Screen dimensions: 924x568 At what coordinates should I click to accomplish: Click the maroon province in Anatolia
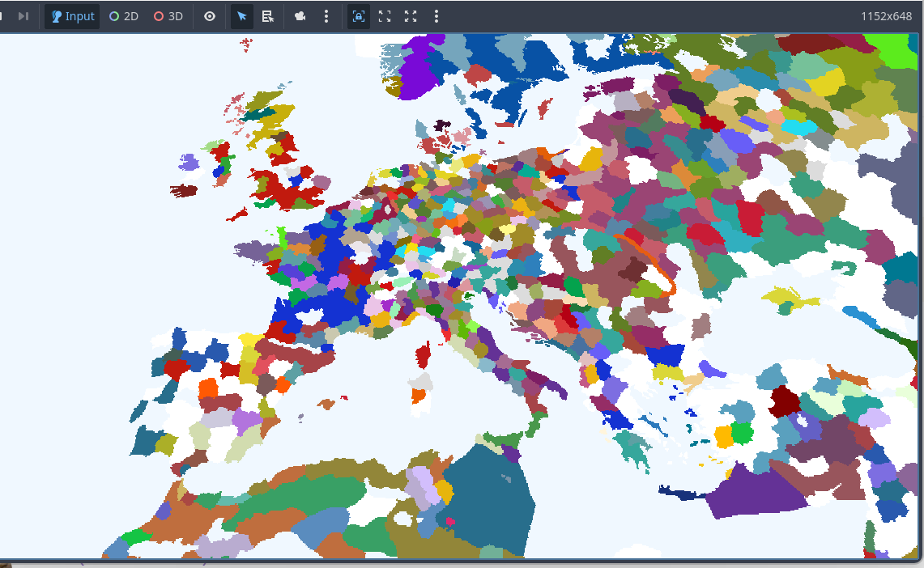click(x=783, y=401)
